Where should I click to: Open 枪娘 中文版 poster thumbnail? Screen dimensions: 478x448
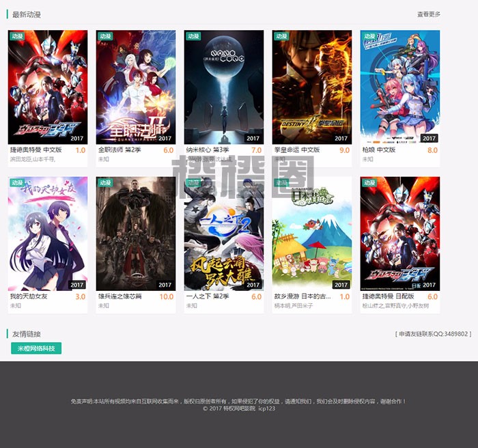(400, 87)
